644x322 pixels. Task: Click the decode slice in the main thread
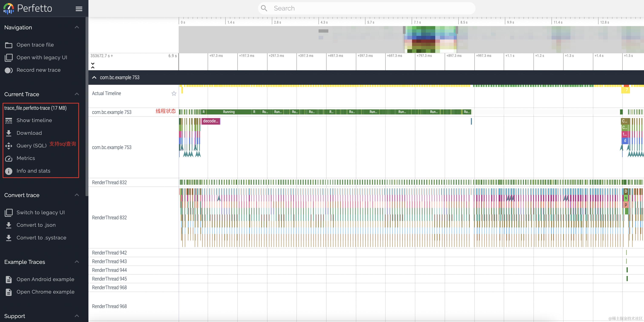pos(210,121)
